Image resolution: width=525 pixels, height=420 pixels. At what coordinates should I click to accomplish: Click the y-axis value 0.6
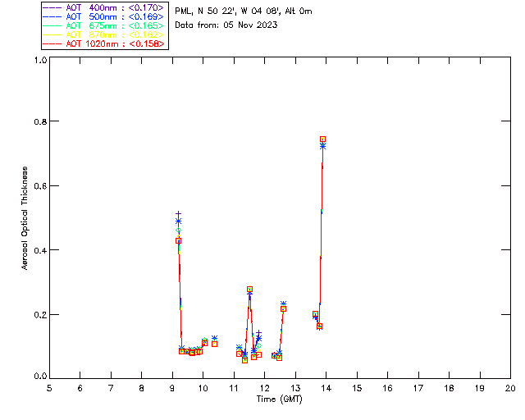[x=40, y=186]
